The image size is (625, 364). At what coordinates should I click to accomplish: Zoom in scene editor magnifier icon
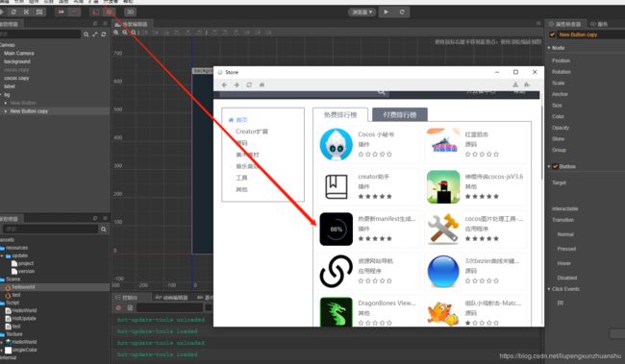(x=116, y=33)
